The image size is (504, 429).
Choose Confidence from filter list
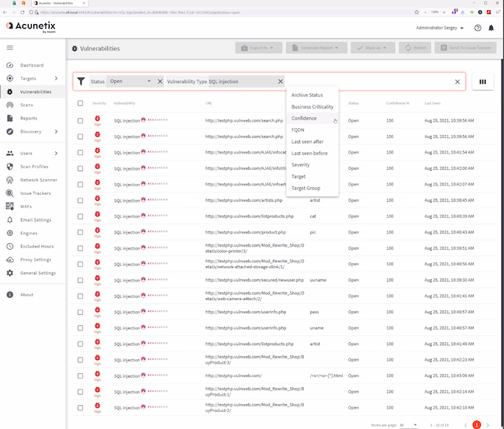pos(304,119)
